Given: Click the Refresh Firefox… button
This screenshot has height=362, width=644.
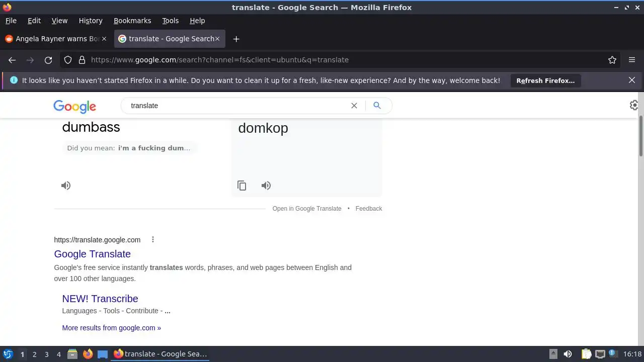Looking at the screenshot, I should point(545,80).
